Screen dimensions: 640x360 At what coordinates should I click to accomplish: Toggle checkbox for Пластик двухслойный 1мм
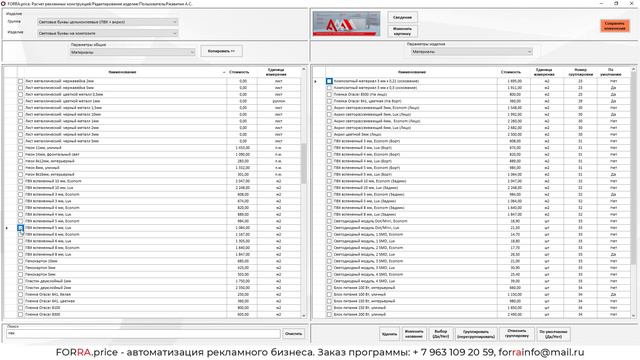pos(20,281)
